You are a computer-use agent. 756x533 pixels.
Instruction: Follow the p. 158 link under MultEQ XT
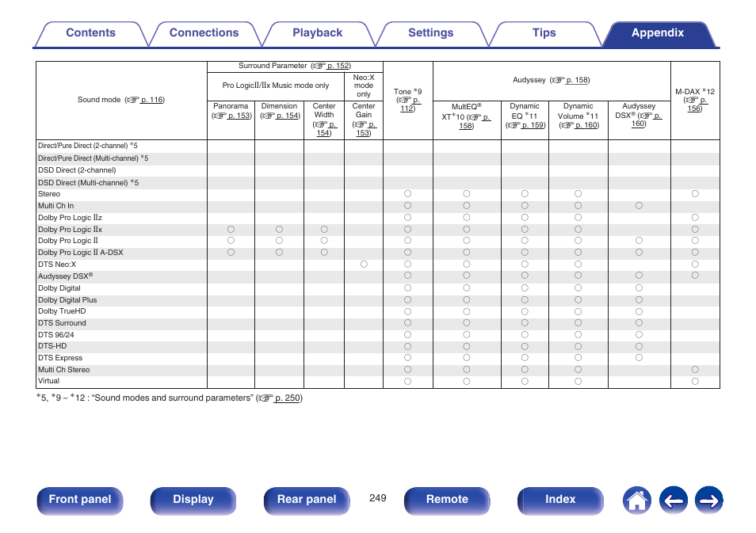tap(475, 121)
